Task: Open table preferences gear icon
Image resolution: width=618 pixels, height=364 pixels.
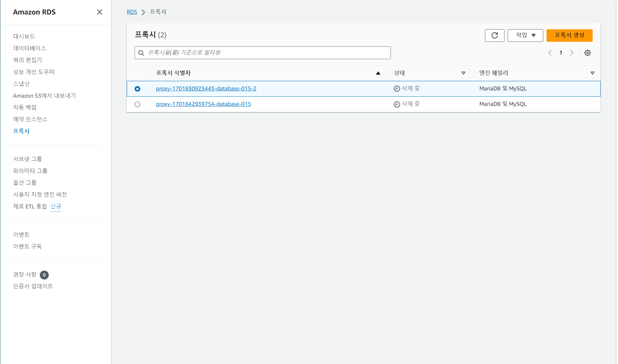Action: pos(587,53)
